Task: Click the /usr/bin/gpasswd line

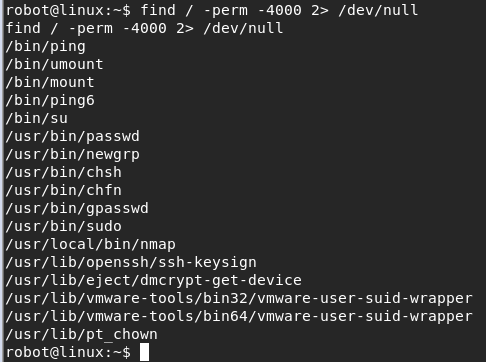Action: point(77,208)
